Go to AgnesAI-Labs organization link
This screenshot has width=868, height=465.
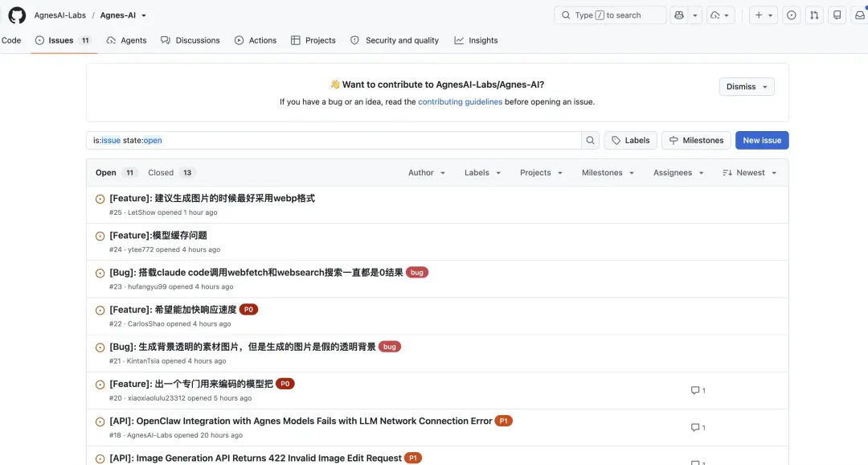(59, 15)
